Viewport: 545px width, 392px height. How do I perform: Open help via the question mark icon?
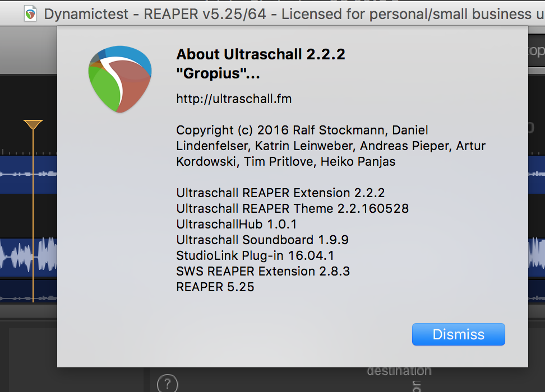click(x=167, y=384)
